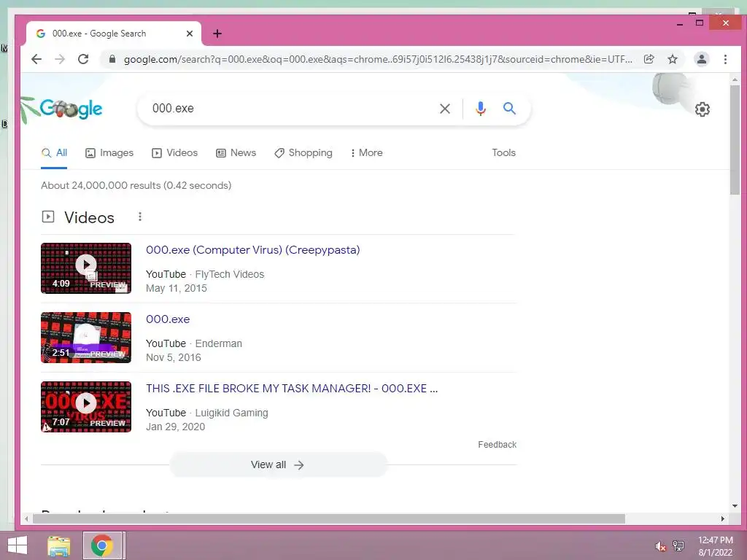
Task: Close the 000.exe Google Search tab
Action: [189, 34]
